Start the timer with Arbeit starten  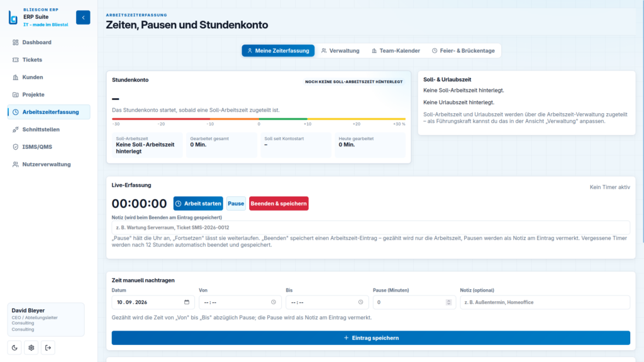pyautogui.click(x=198, y=204)
